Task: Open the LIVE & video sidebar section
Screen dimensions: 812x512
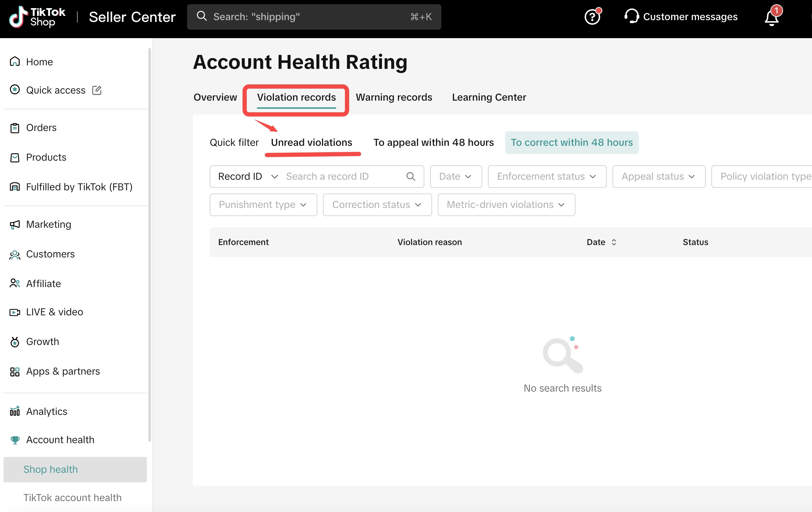Action: (x=54, y=312)
